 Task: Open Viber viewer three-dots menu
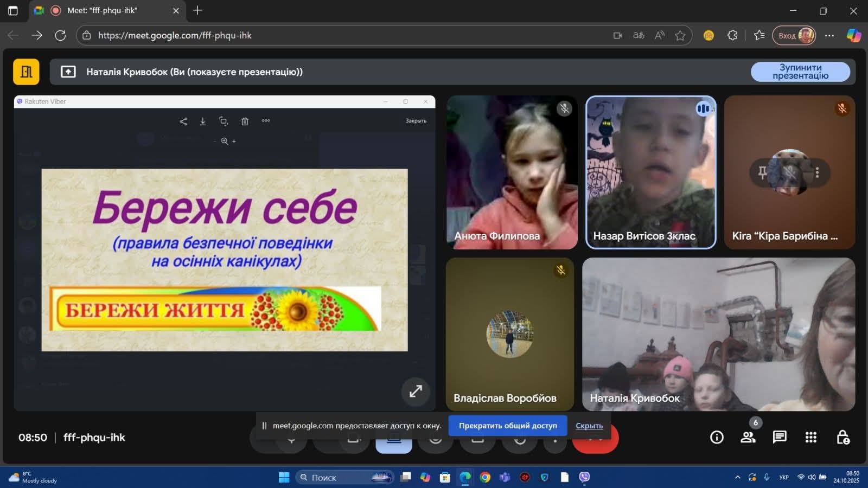pos(266,121)
